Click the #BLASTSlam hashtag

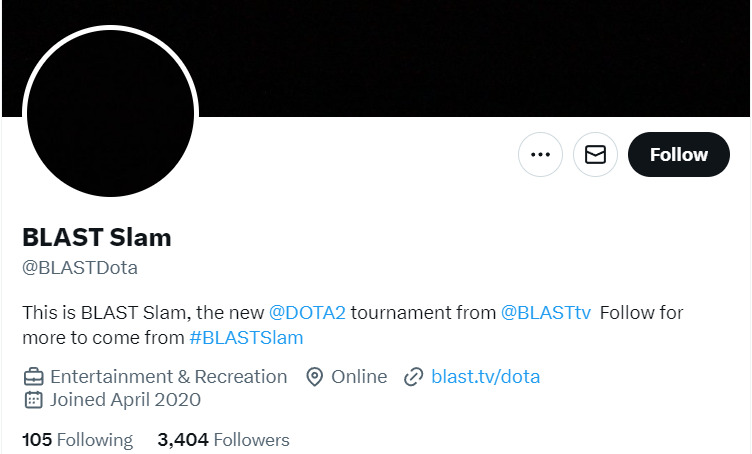pyautogui.click(x=246, y=338)
